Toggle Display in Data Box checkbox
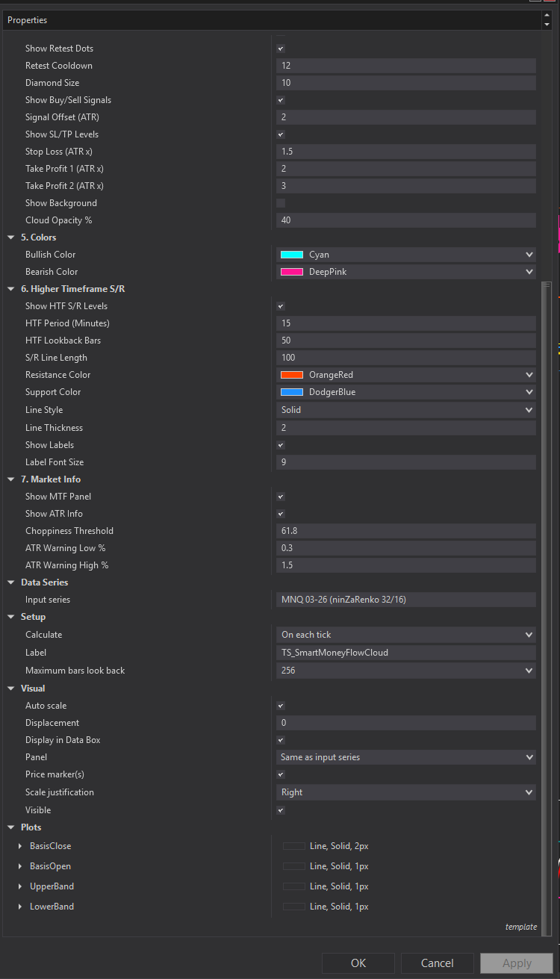 tap(281, 740)
